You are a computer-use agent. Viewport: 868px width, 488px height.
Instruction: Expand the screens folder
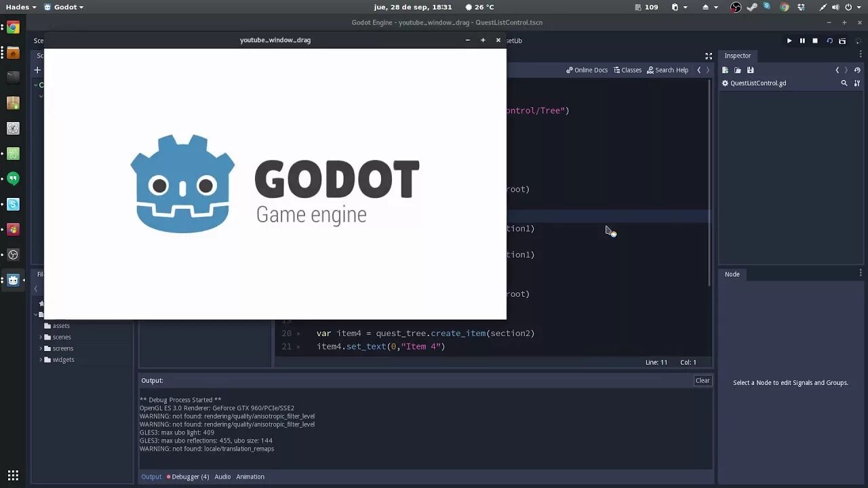click(x=41, y=348)
